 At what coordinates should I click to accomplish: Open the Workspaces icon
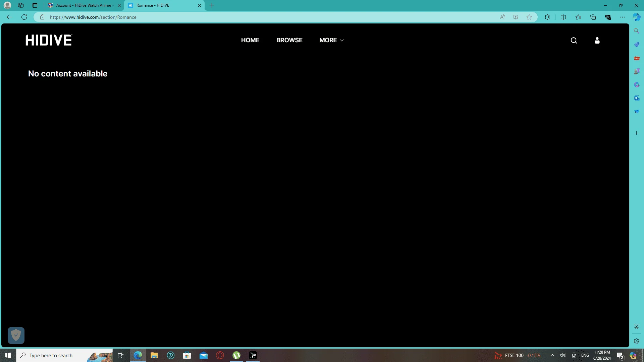tap(21, 5)
